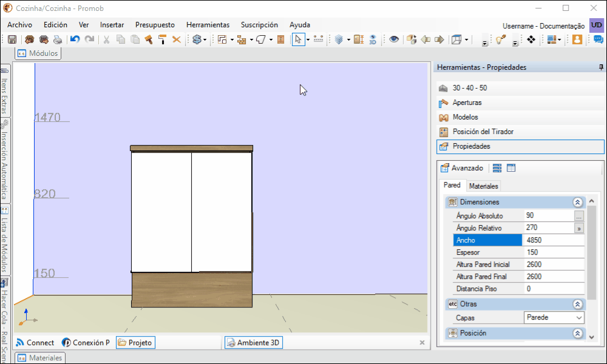Open the Archivo menu
607x364 pixels.
[x=20, y=25]
